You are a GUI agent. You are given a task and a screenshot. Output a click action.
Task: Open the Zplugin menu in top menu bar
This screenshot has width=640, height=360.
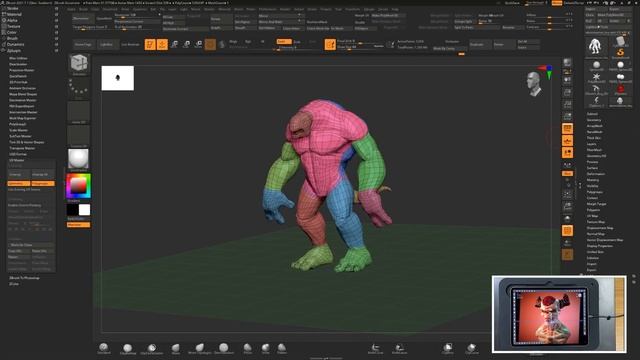pos(369,9)
